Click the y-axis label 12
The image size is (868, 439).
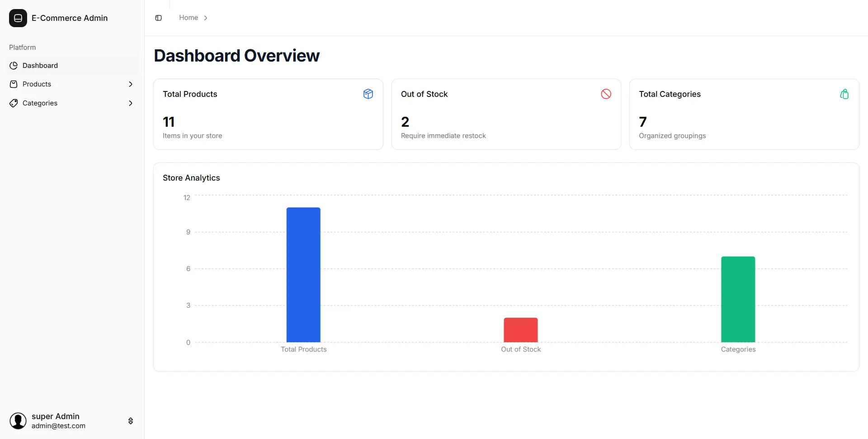(187, 198)
